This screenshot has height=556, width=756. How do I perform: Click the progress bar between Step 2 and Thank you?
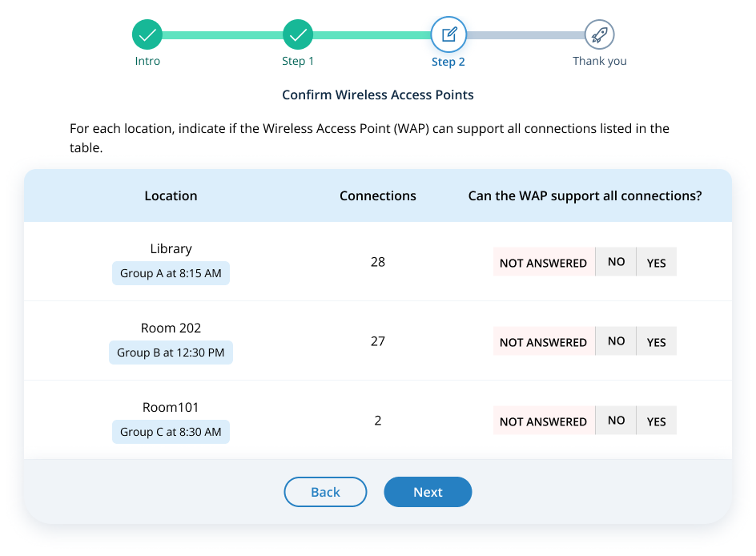coord(525,35)
